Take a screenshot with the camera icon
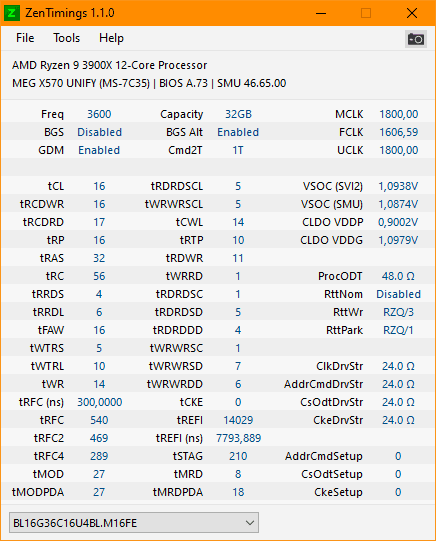The image size is (436, 541). 415,39
